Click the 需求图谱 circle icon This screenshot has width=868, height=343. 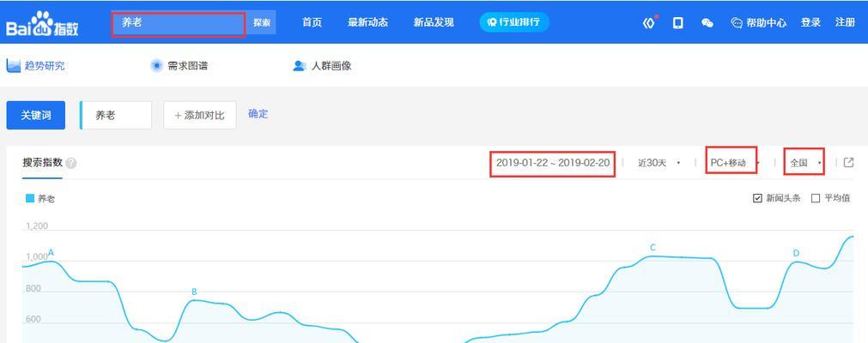(156, 66)
